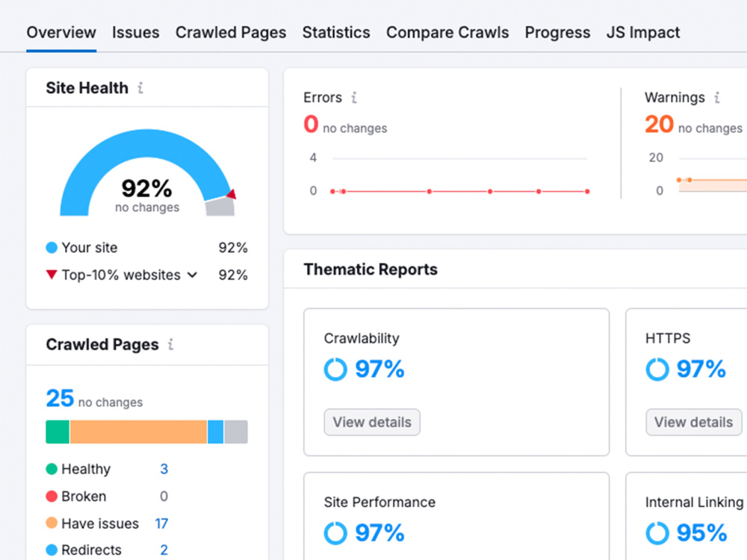The height and width of the screenshot is (560, 747).
Task: Click the blue Your site legend dot
Action: [52, 248]
